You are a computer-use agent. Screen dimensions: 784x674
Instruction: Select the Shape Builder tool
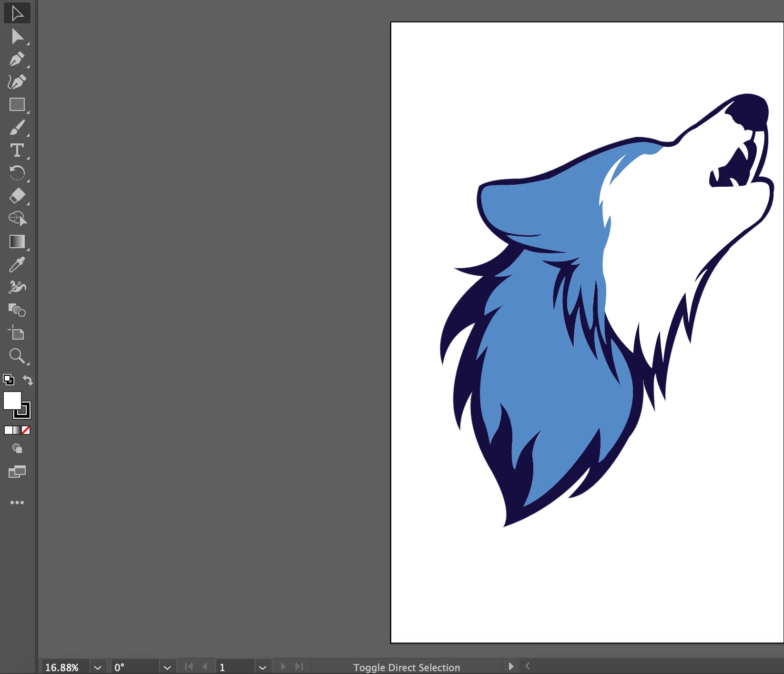pyautogui.click(x=17, y=219)
